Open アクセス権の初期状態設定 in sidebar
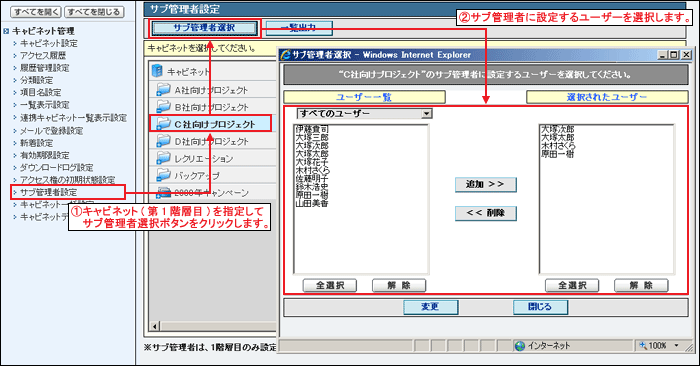Screen dimensions: 700x366 [x=67, y=180]
